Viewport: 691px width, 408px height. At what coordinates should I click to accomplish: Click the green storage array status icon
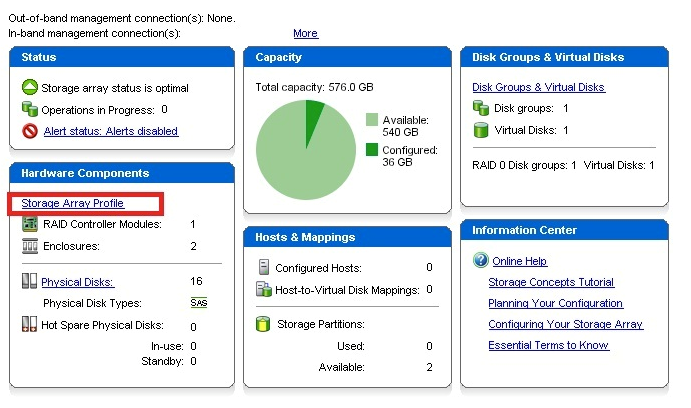30,88
